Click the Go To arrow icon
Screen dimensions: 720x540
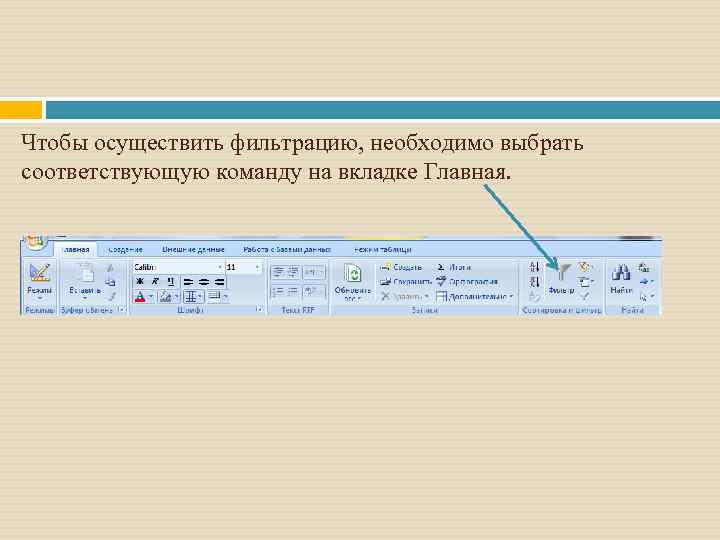click(x=646, y=281)
